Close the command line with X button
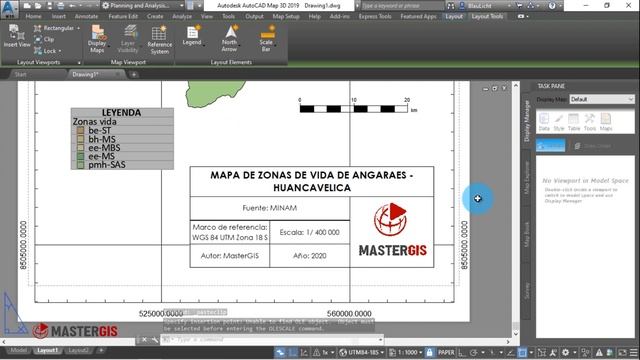Screen dimensions: 640x360 click(144, 340)
